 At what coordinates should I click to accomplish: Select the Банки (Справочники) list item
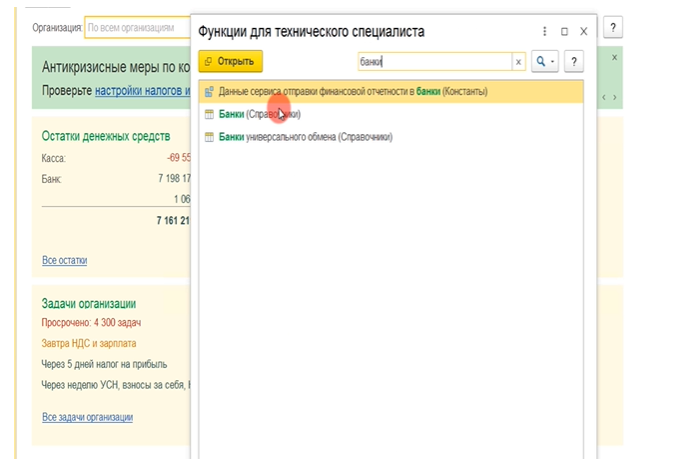pyautogui.click(x=259, y=115)
